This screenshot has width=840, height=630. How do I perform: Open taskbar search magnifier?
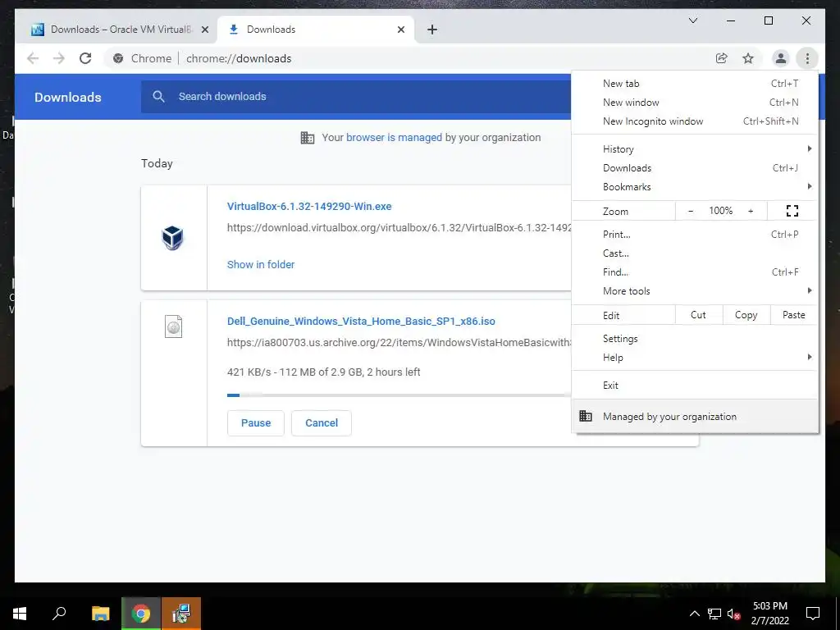pos(59,613)
